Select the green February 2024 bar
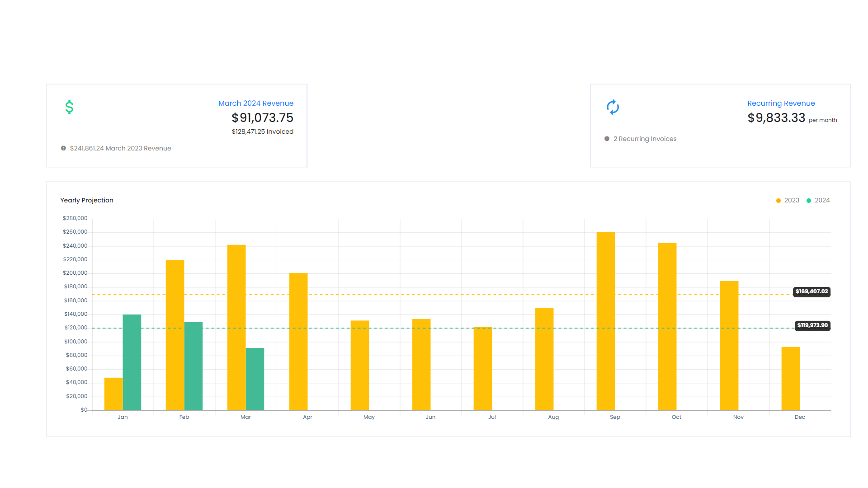 coord(193,366)
